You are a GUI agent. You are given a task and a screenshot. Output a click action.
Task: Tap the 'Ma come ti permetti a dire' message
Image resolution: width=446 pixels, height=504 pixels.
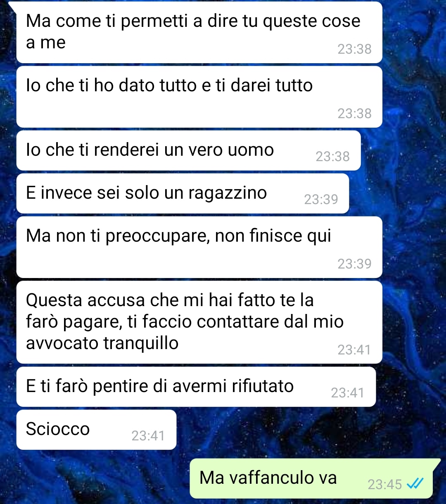point(199,32)
